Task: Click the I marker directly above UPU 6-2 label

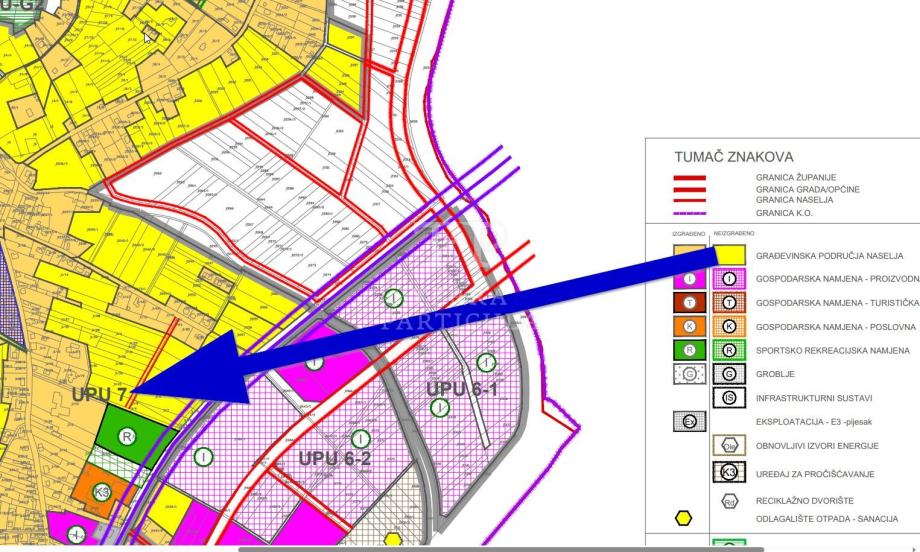Action: 360,438
